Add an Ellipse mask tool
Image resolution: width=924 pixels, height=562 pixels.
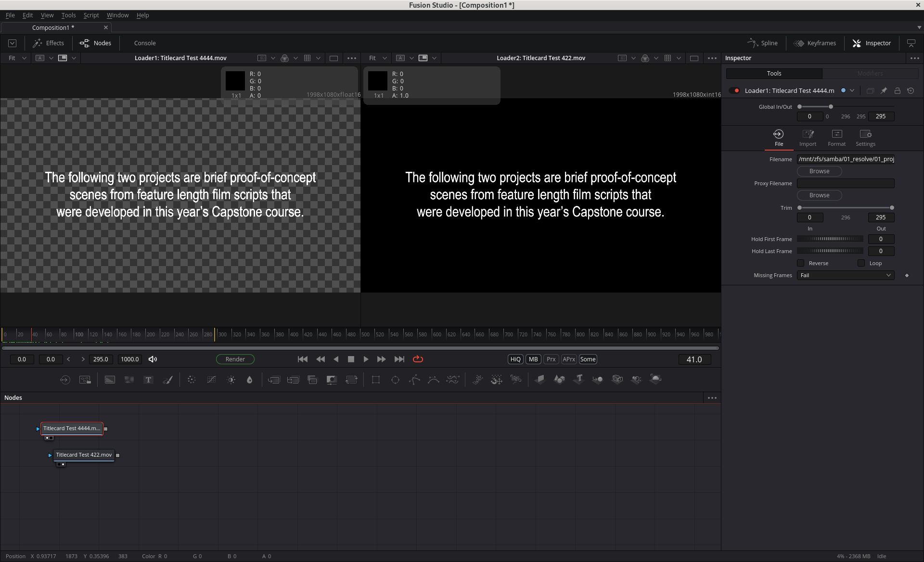coord(395,380)
